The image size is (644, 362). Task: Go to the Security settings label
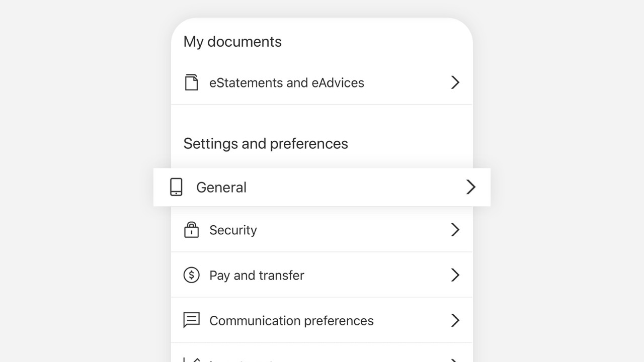pyautogui.click(x=233, y=230)
